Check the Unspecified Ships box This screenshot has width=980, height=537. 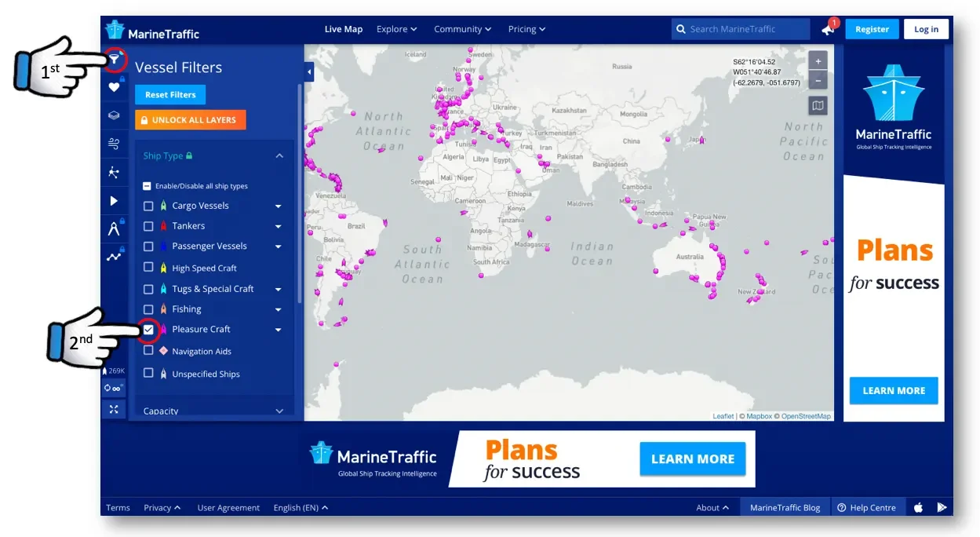148,374
